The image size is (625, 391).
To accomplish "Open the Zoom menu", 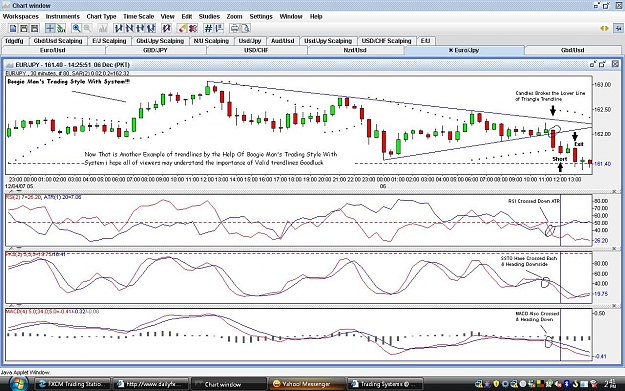I will point(234,16).
